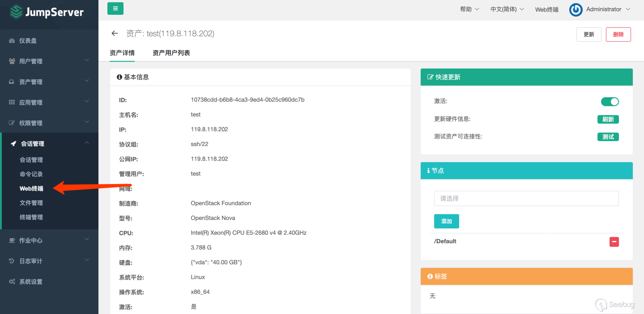Click the job center coffee icon

click(x=12, y=240)
